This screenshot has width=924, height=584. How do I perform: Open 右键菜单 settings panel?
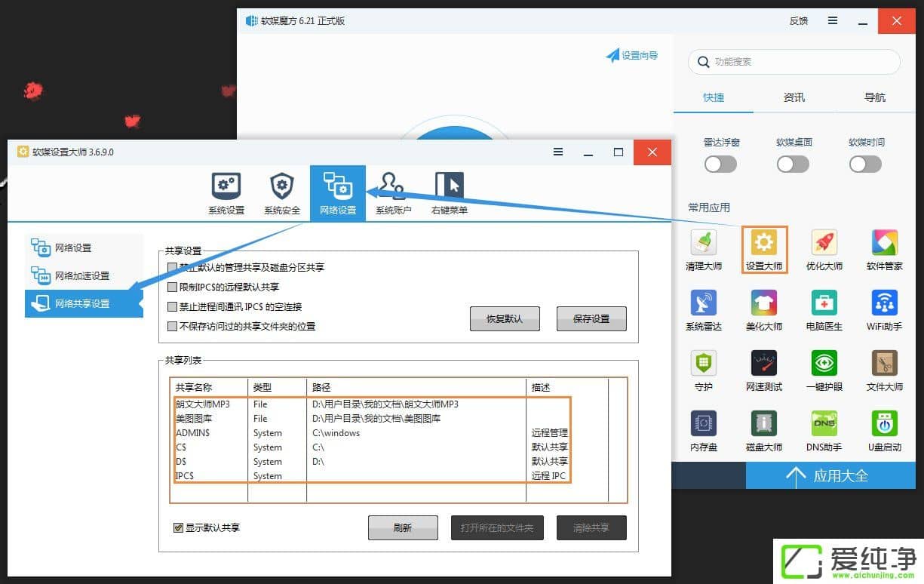pyautogui.click(x=449, y=192)
